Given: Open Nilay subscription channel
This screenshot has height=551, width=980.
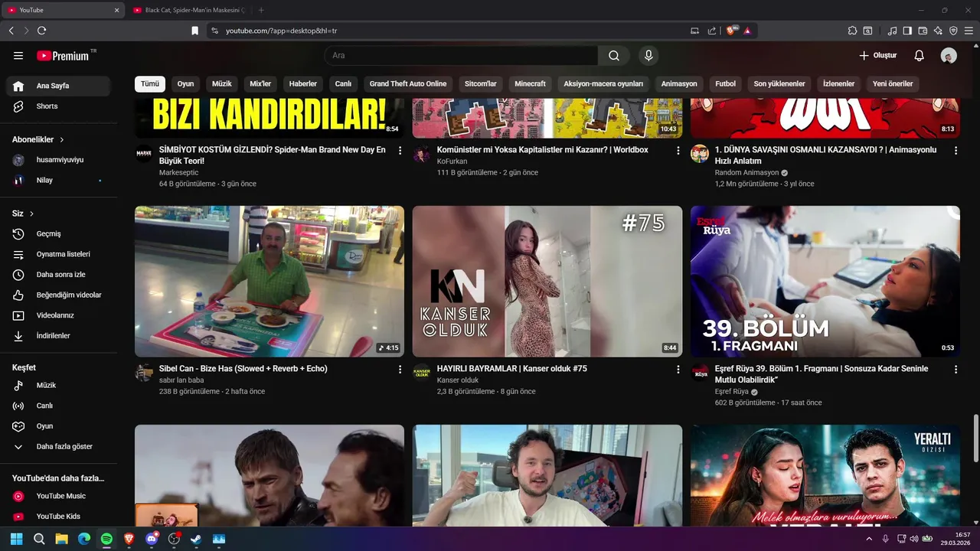Looking at the screenshot, I should (58, 180).
